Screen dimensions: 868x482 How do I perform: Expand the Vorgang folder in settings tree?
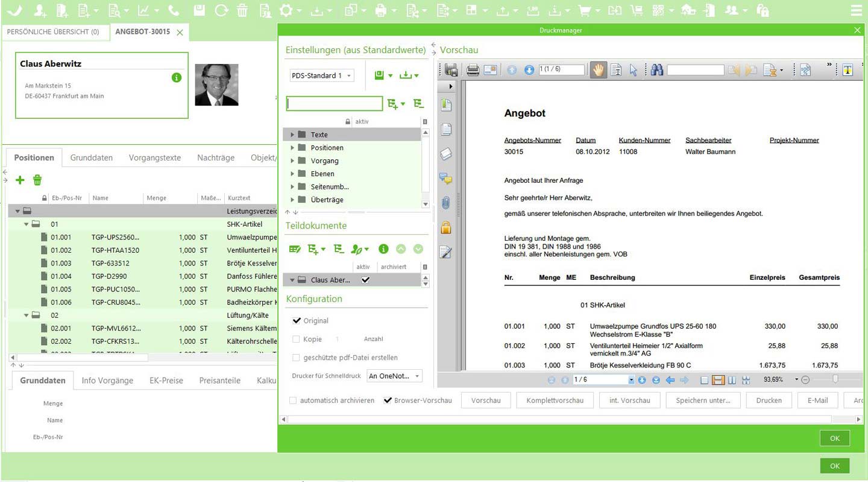click(x=293, y=160)
